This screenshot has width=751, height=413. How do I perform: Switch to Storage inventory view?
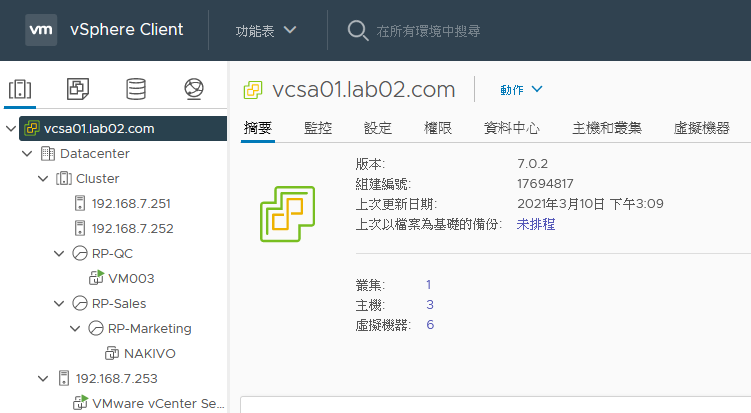click(136, 89)
